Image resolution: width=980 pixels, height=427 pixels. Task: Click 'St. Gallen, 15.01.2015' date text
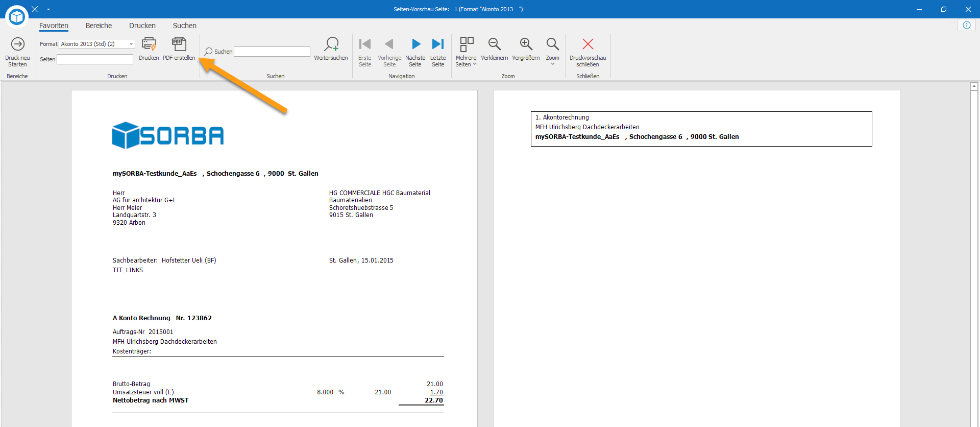[x=361, y=260]
